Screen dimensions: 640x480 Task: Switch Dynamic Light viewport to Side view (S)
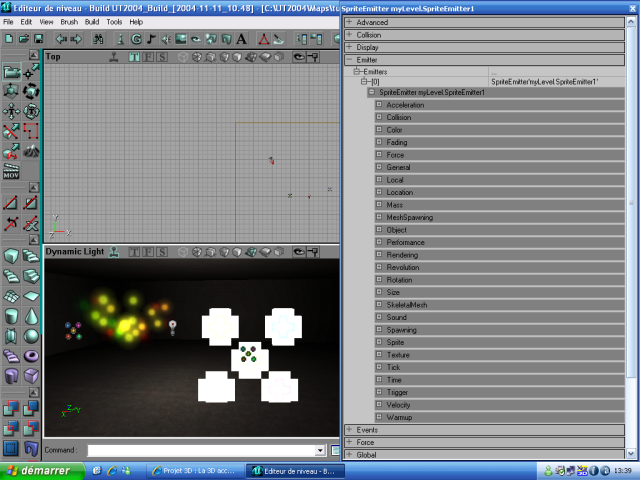tap(162, 252)
